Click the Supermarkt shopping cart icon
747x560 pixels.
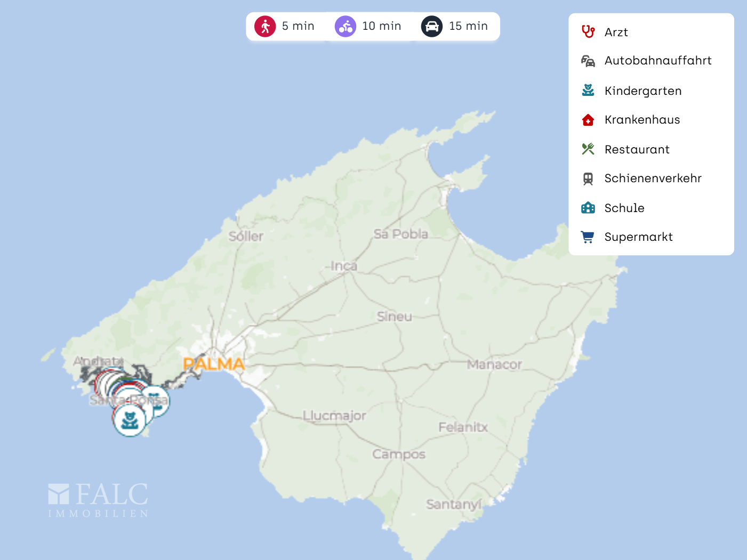point(588,237)
